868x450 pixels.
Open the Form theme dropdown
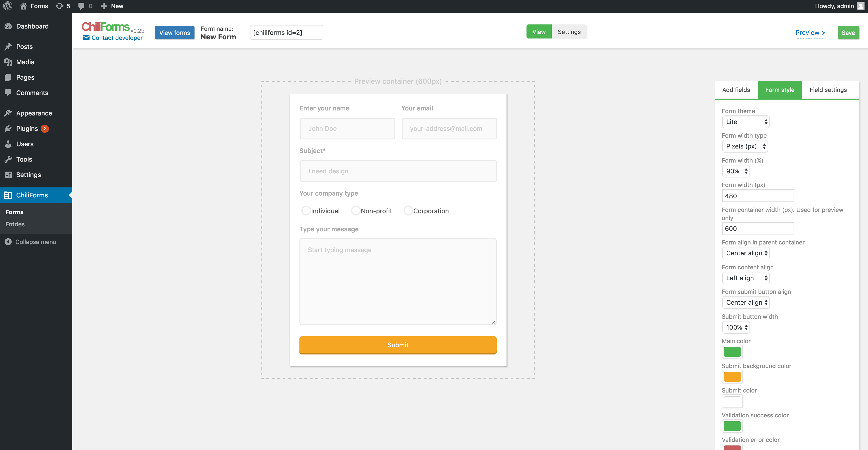click(746, 122)
